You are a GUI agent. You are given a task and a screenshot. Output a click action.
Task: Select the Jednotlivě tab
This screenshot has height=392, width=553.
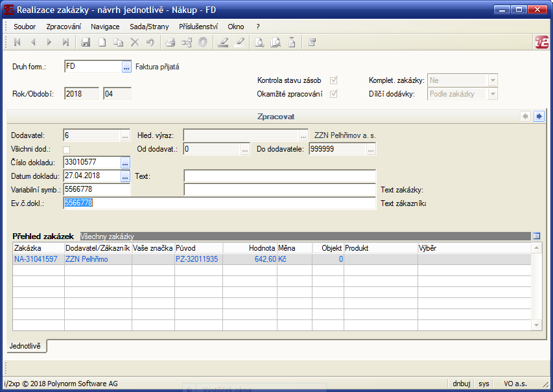(25, 346)
